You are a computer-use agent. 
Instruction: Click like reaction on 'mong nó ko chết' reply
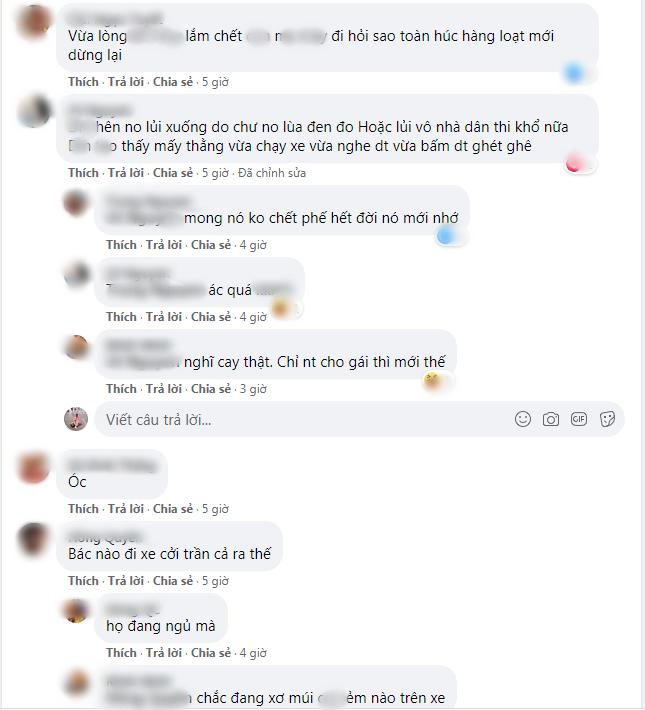446,235
